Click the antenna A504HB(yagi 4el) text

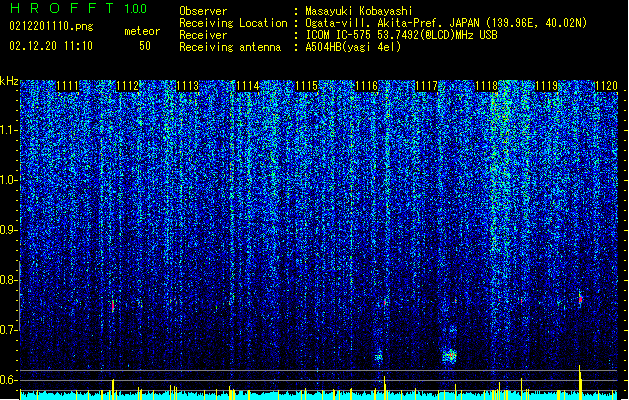[353, 47]
